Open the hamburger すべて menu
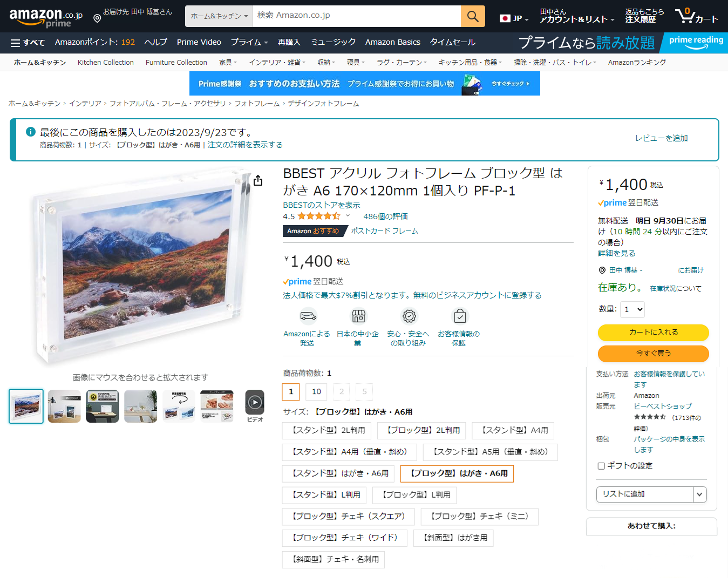This screenshot has height=583, width=728. pos(28,42)
